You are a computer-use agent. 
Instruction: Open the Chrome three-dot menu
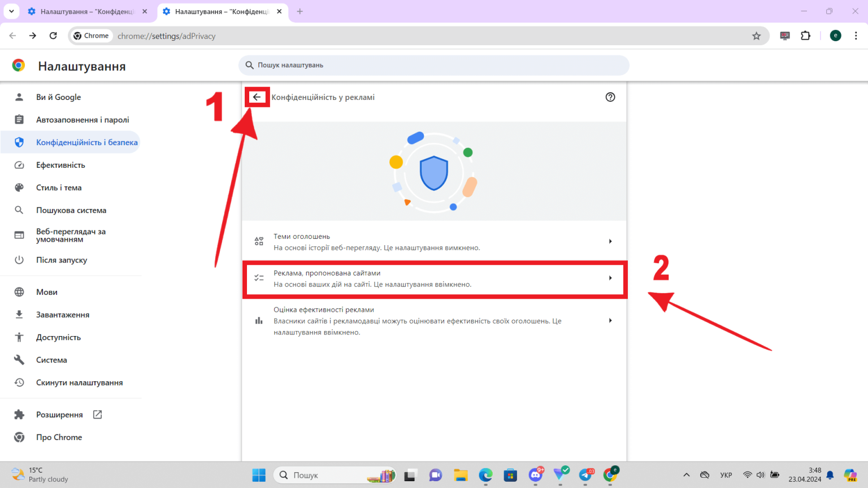pyautogui.click(x=857, y=36)
